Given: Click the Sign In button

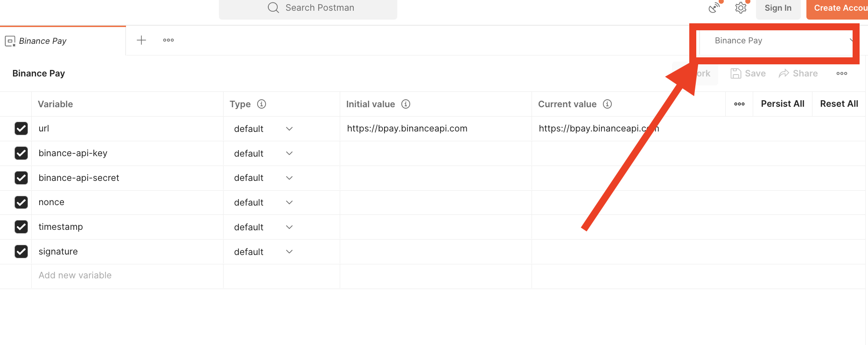Looking at the screenshot, I should click(778, 8).
